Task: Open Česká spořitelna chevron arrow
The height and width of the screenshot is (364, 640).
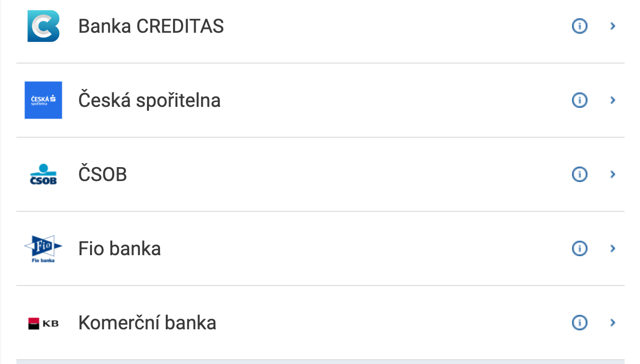Action: tap(613, 100)
